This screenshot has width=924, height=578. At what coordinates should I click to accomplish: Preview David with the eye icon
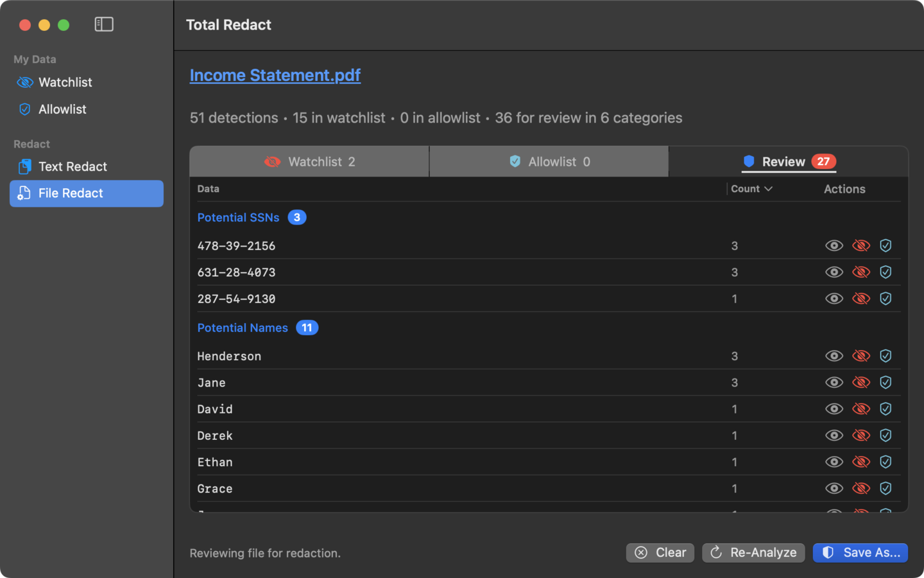(x=834, y=409)
